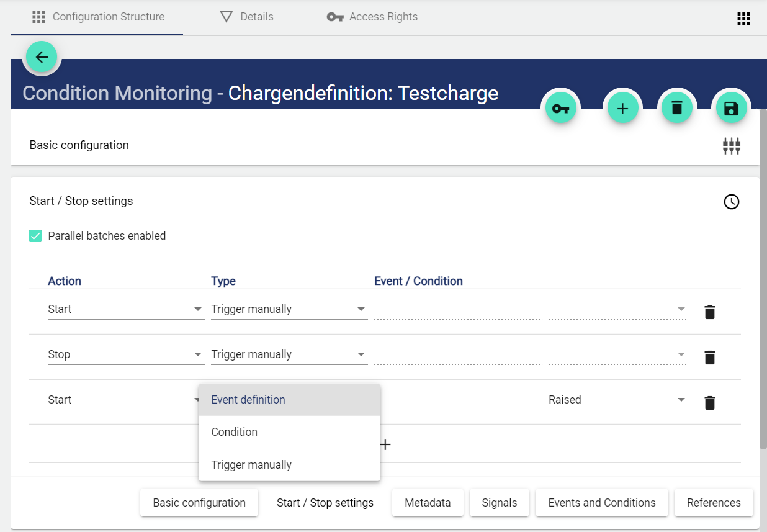Delete the first Start action row
The height and width of the screenshot is (532, 767).
[x=710, y=312]
